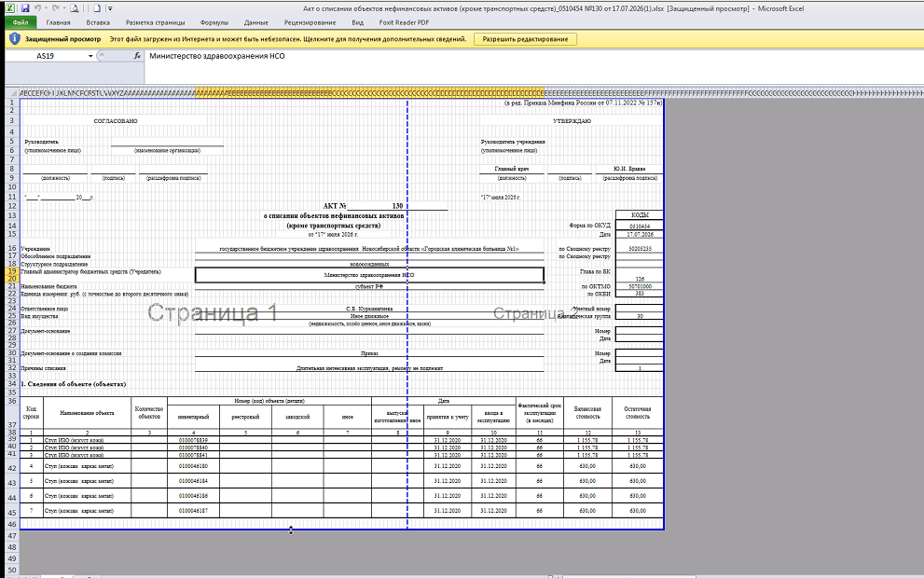This screenshot has width=924, height=578.
Task: Click the Save icon in quick access toolbar
Action: pyautogui.click(x=25, y=8)
